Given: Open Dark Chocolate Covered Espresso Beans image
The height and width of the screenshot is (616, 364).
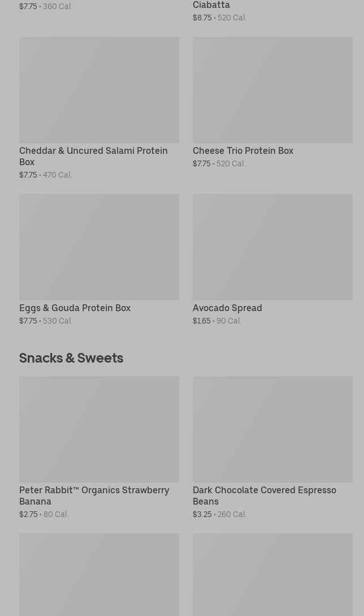Looking at the screenshot, I should (x=272, y=429).
